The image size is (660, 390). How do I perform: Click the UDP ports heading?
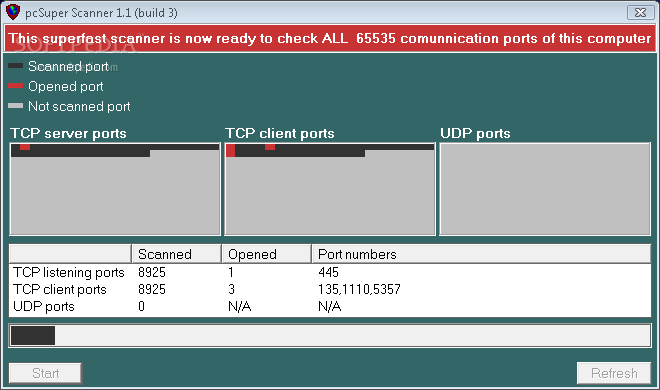475,133
